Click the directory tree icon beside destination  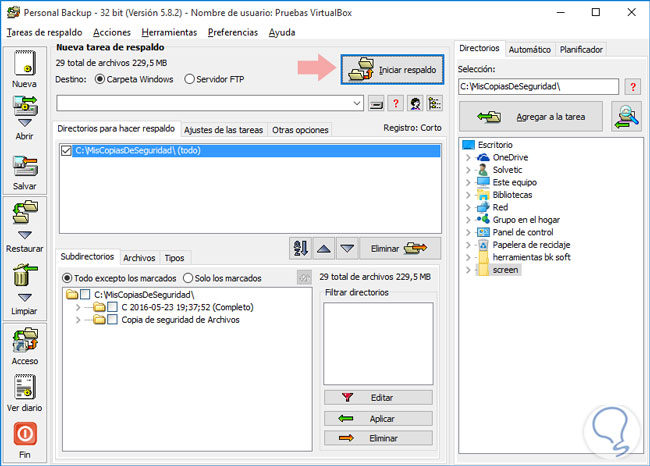(434, 104)
